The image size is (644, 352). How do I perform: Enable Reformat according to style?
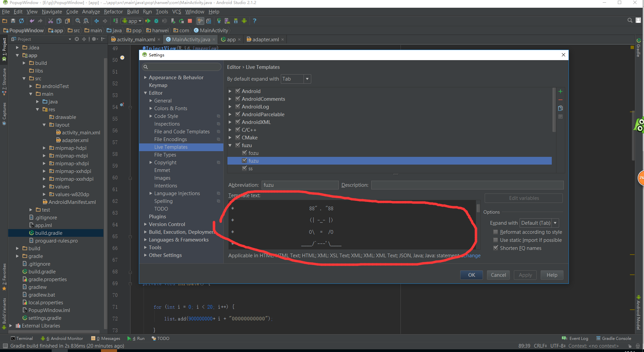pos(495,232)
